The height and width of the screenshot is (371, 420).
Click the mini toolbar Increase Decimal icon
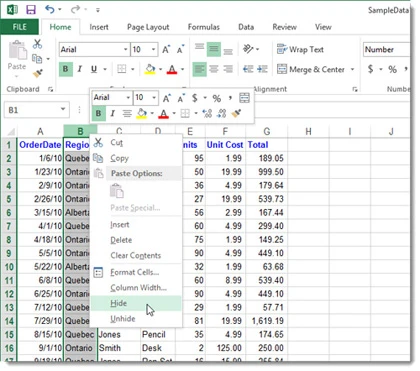(207, 113)
